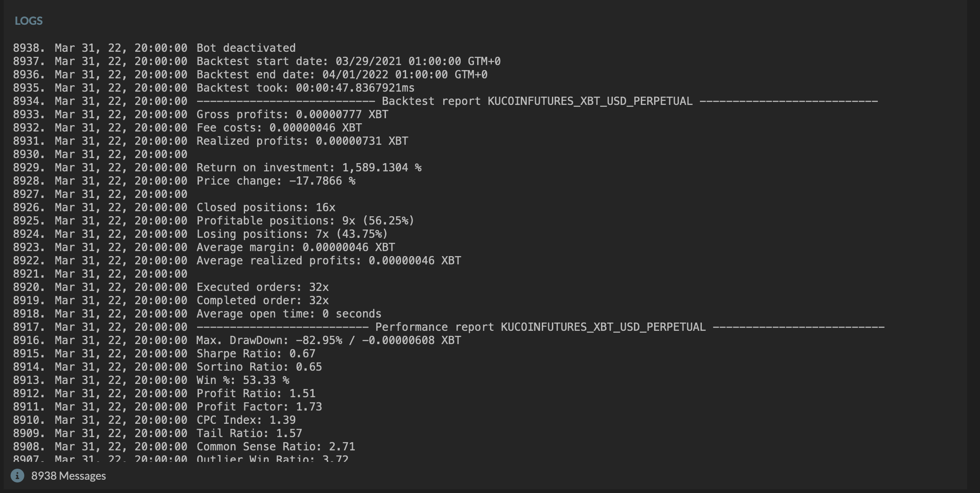Click the Return on investment line
The height and width of the screenshot is (493, 980).
point(217,168)
